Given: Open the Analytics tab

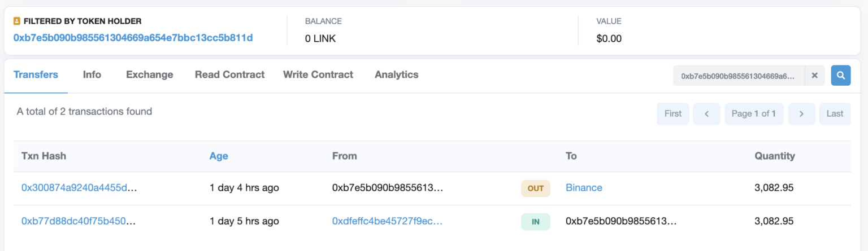Looking at the screenshot, I should point(397,74).
